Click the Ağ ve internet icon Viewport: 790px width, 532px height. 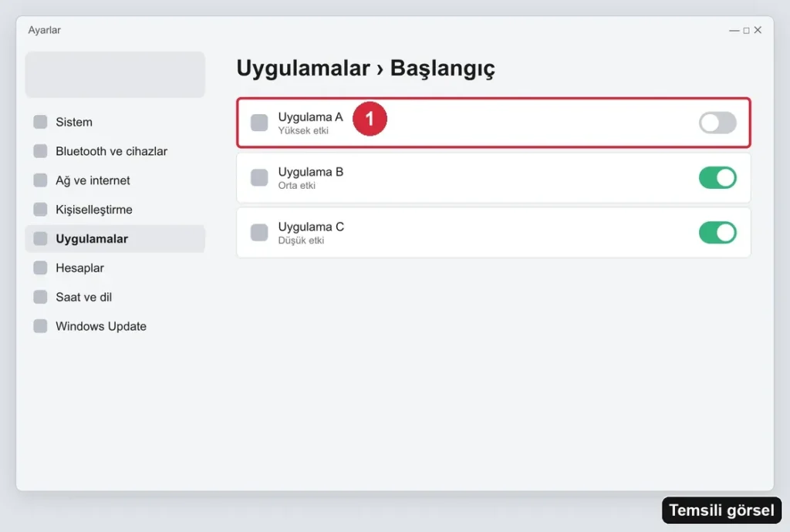coord(40,180)
